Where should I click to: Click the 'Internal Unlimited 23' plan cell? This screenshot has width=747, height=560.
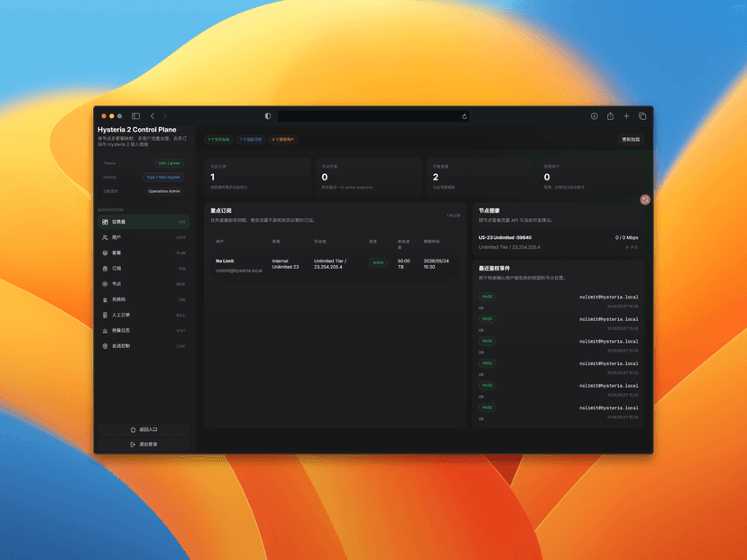285,264
